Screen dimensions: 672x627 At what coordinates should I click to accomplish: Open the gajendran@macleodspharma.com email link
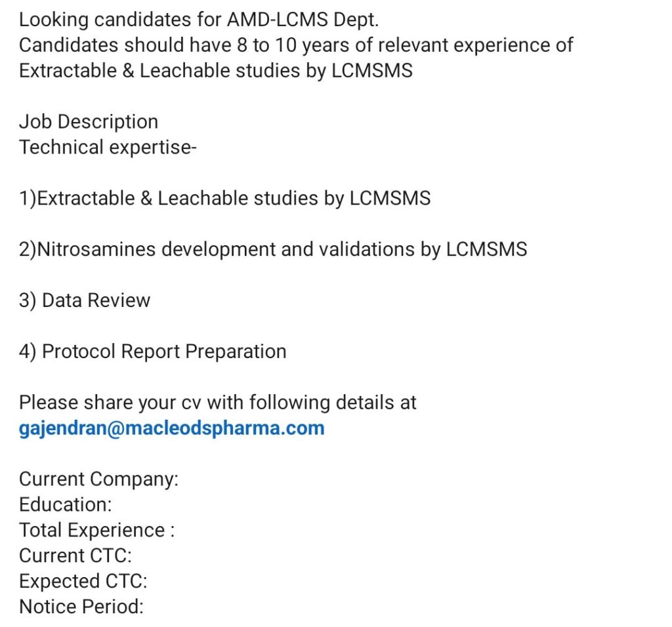click(172, 428)
